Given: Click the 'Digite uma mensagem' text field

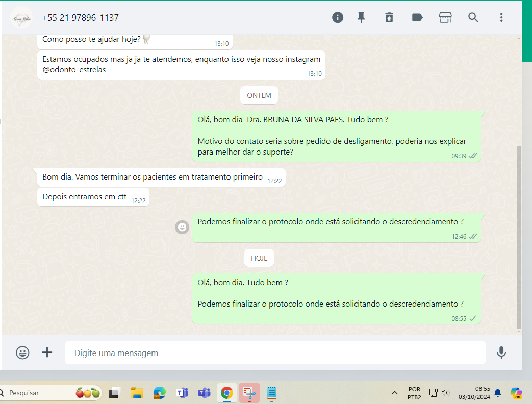Looking at the screenshot, I should pos(275,353).
